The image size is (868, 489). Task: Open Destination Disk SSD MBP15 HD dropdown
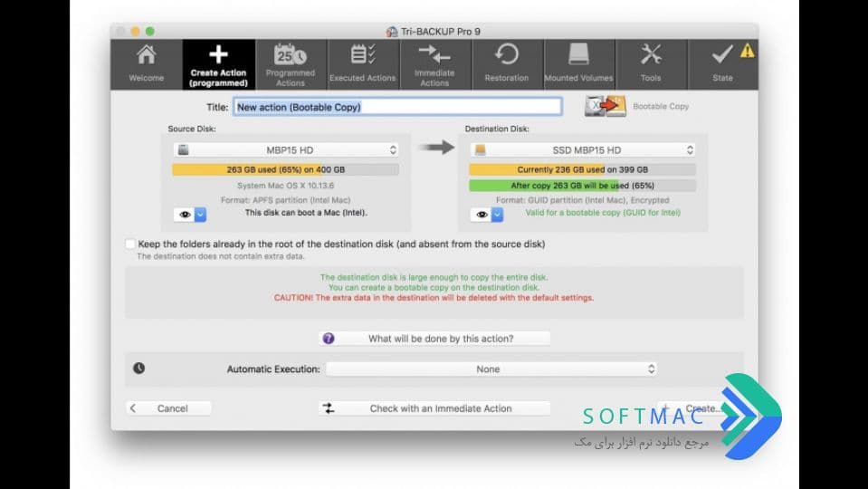[x=582, y=150]
